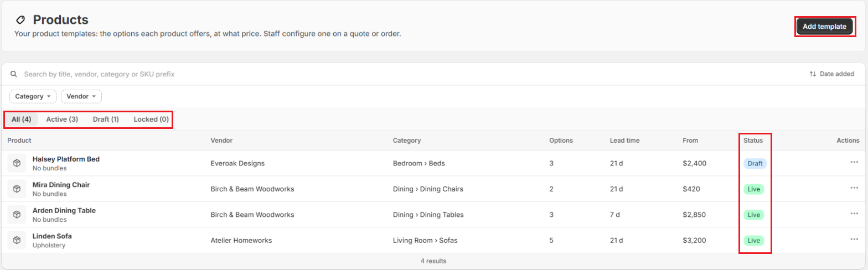Click Birch & Beam Woodworks in Arden row
The width and height of the screenshot is (868, 270).
(252, 215)
